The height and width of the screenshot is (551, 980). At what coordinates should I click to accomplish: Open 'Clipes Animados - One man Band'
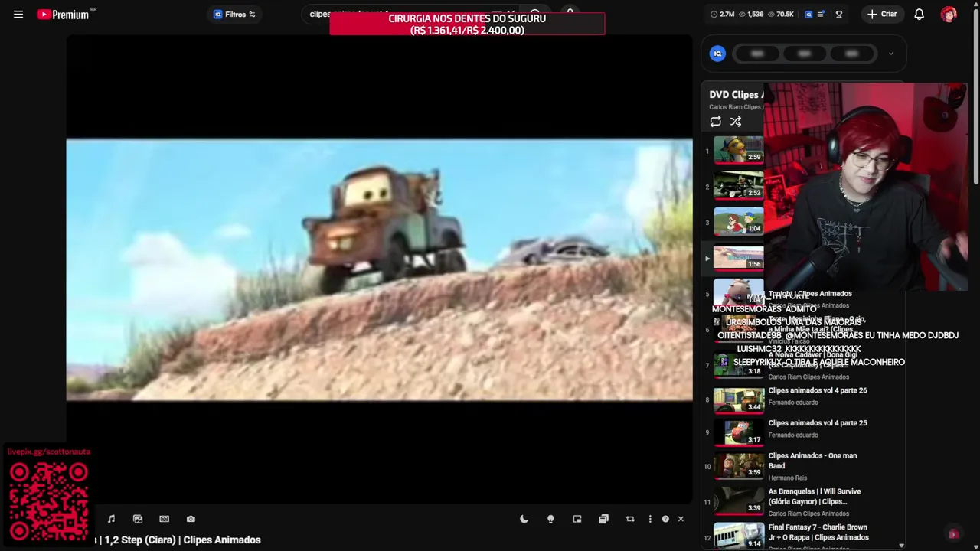click(x=812, y=461)
